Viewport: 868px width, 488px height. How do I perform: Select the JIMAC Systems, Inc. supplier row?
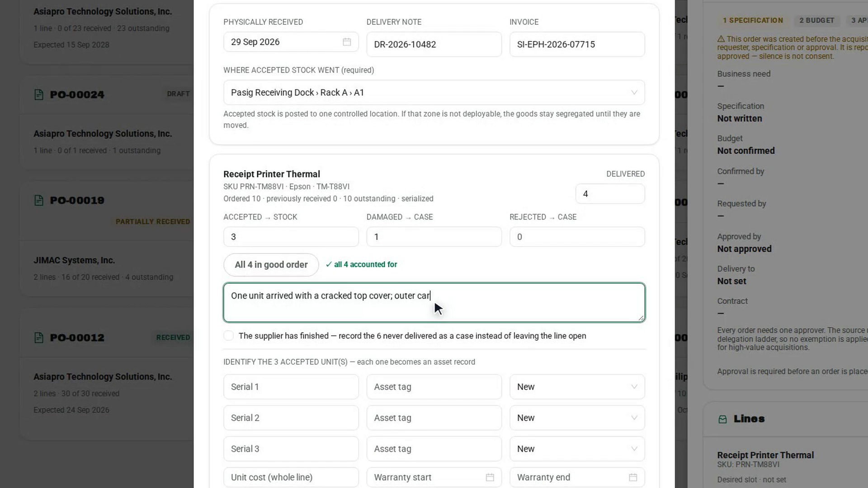click(x=74, y=260)
